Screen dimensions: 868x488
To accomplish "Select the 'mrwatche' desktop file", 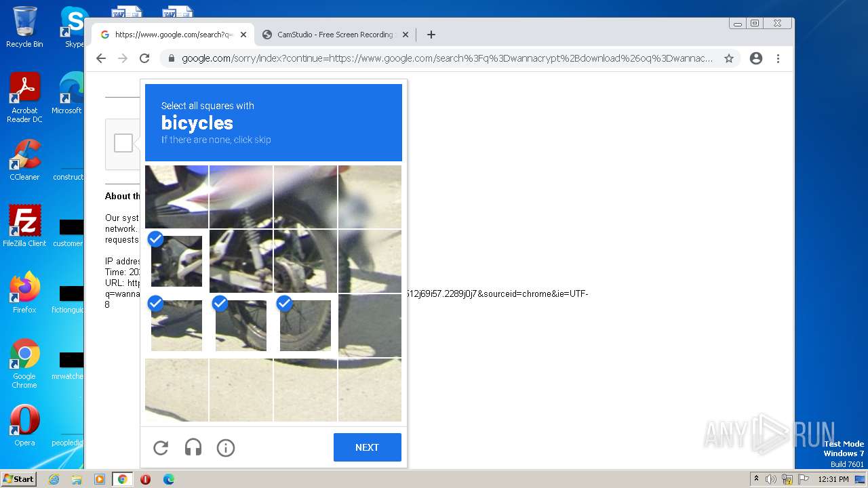I will click(68, 365).
